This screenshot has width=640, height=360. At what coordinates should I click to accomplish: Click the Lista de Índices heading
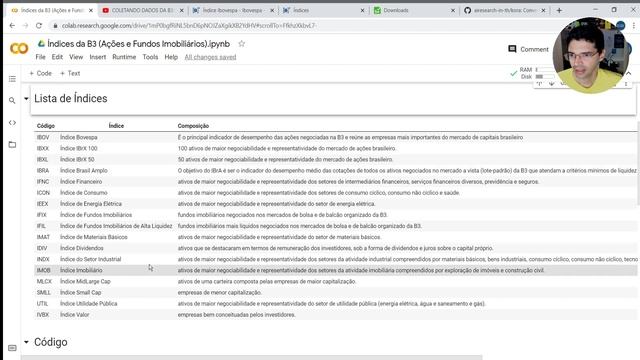(x=71, y=98)
